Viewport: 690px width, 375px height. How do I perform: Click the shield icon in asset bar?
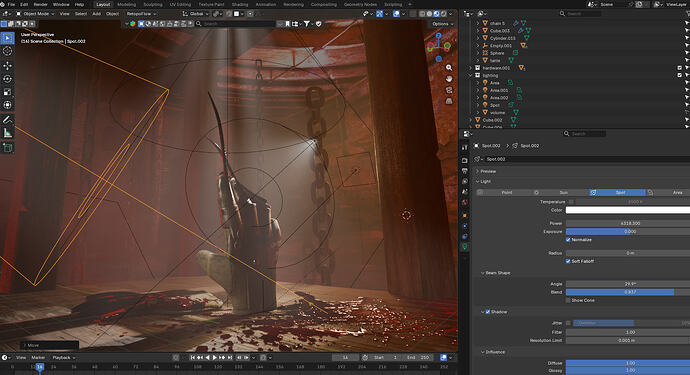coord(319,24)
